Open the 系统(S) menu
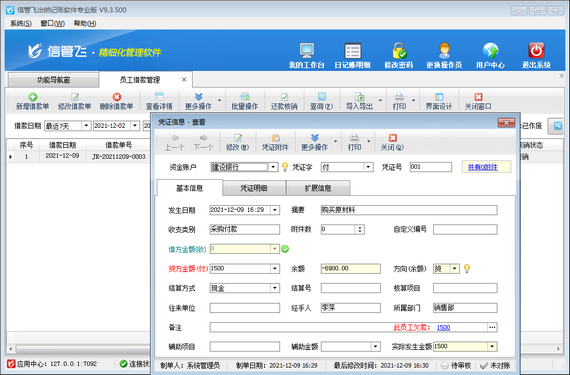Image resolution: width=570 pixels, height=375 pixels. [x=21, y=23]
